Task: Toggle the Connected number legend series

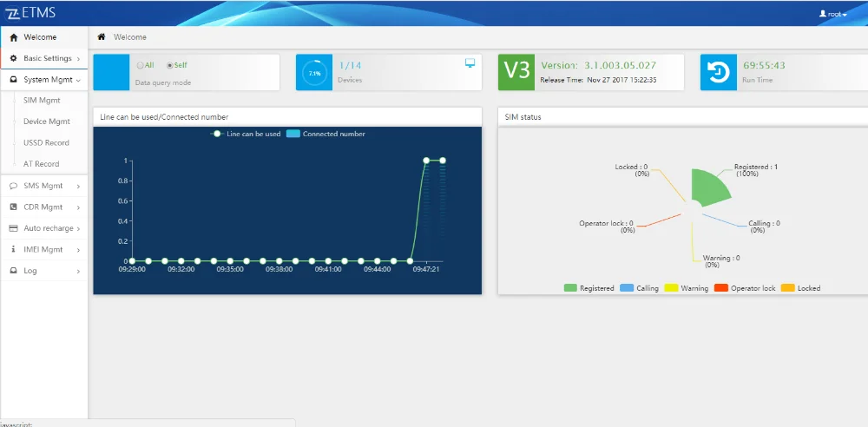Action: 325,134
